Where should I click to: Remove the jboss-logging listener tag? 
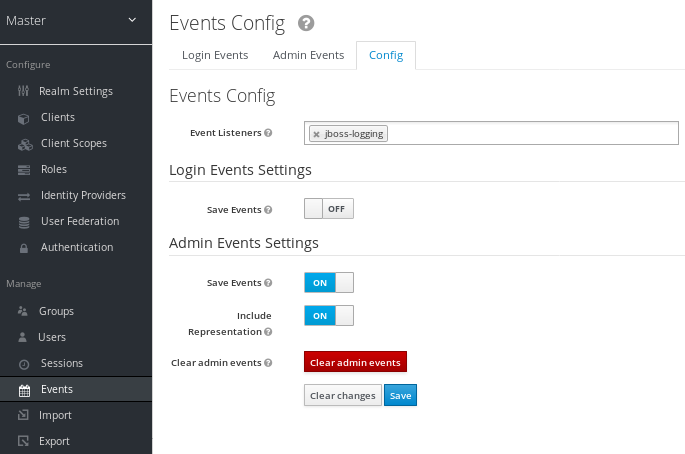coord(317,134)
